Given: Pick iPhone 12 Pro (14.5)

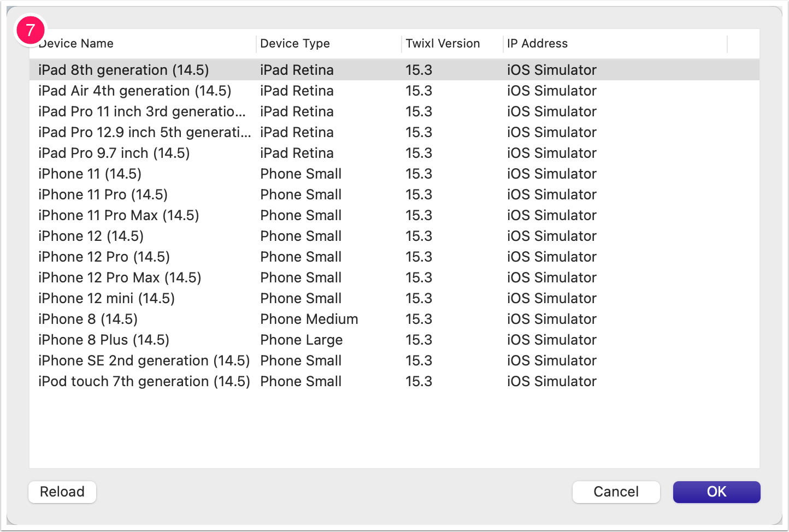Looking at the screenshot, I should coord(394,257).
